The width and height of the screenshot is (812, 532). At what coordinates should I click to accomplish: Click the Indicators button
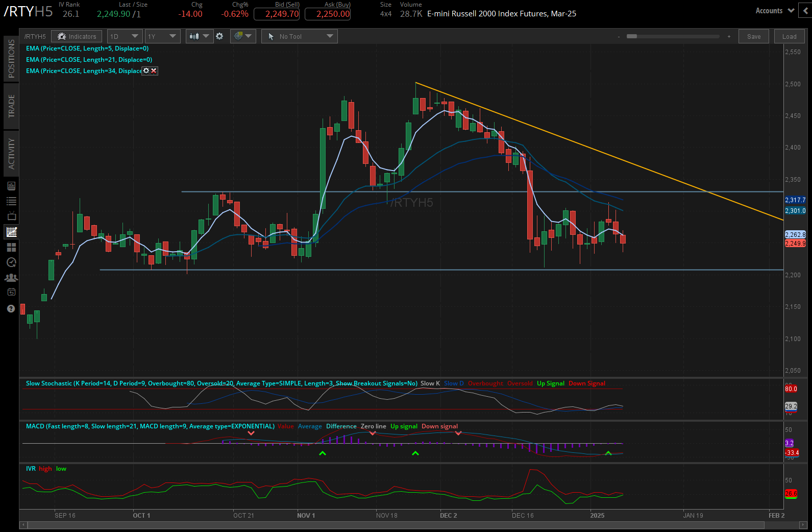tap(77, 36)
